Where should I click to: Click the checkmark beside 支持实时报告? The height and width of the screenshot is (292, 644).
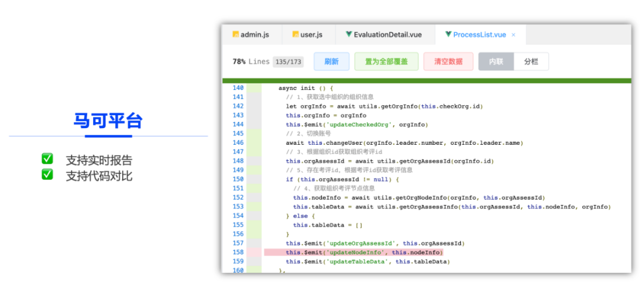click(47, 159)
